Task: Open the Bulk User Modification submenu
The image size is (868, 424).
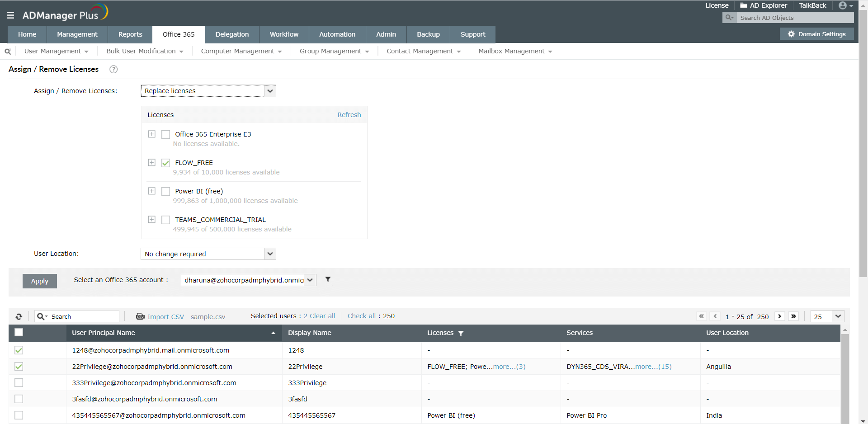Action: click(145, 52)
